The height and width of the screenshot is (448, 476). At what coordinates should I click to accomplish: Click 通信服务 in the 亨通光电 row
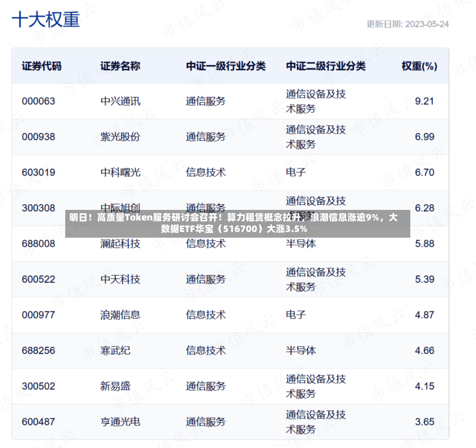point(206,422)
